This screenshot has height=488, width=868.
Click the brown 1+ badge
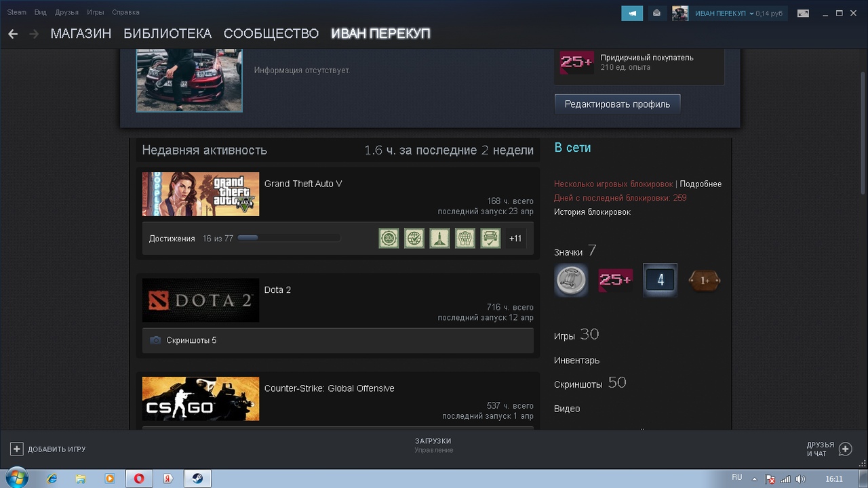tap(704, 280)
